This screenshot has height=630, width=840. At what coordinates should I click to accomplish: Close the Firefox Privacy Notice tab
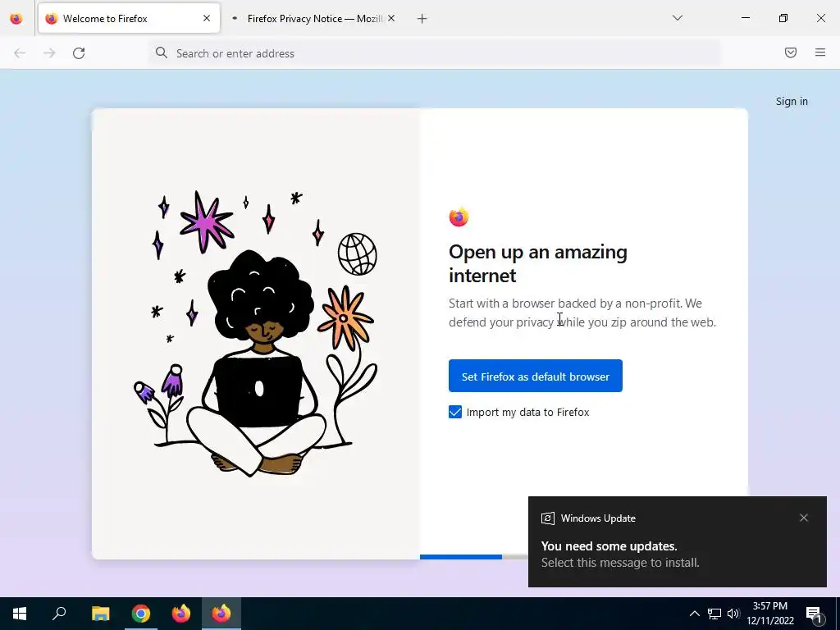[391, 18]
